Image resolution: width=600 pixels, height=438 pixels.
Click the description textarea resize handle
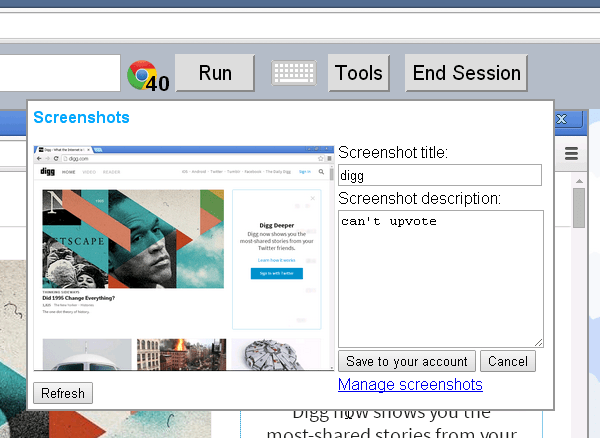click(538, 343)
